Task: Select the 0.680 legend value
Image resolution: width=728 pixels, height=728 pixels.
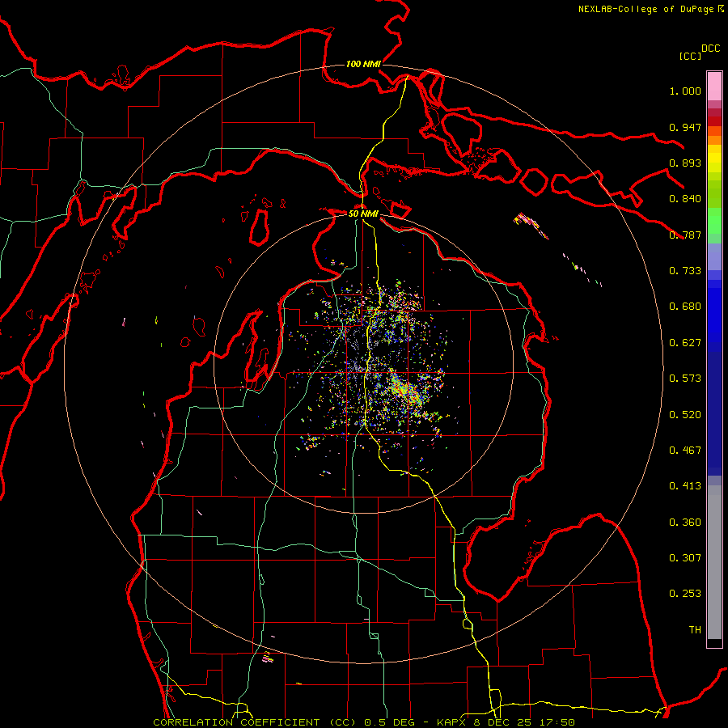Action: click(x=685, y=307)
